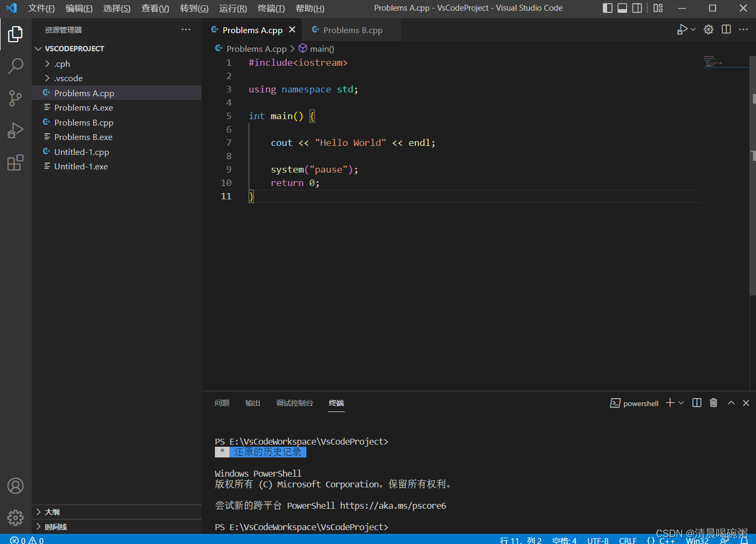Image resolution: width=756 pixels, height=544 pixels.
Task: Open the 终端(T) menu
Action: [271, 8]
